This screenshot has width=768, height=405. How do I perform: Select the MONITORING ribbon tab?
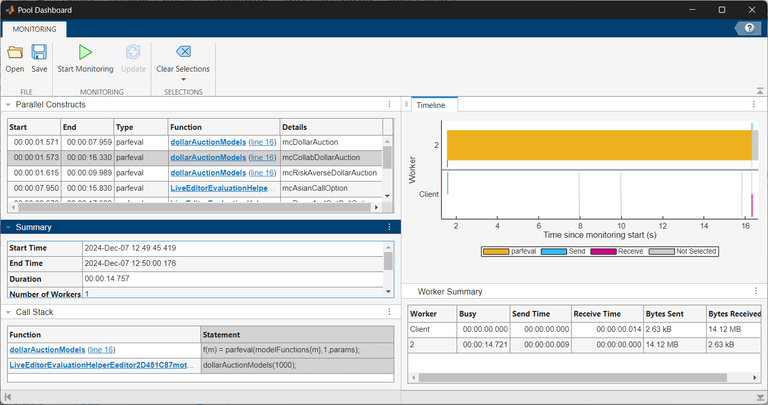34,30
